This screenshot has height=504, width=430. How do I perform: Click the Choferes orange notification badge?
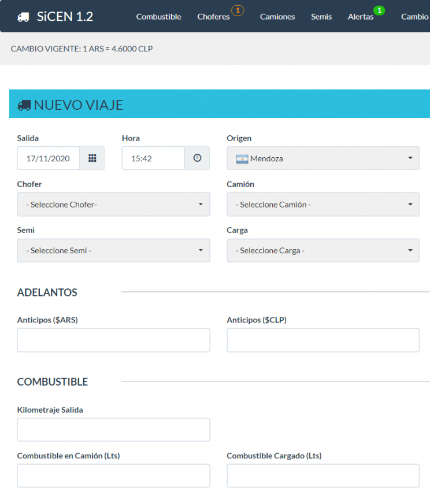click(238, 10)
